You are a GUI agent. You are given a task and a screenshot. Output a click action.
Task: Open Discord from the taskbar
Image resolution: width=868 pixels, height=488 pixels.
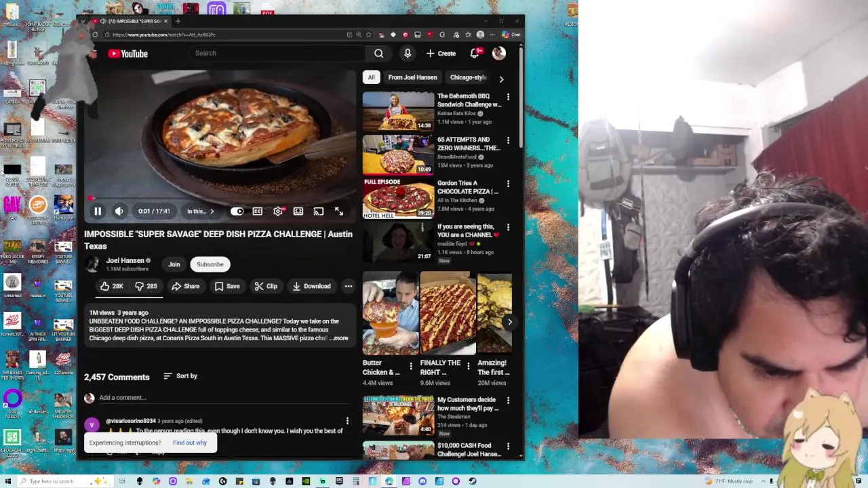tap(422, 481)
